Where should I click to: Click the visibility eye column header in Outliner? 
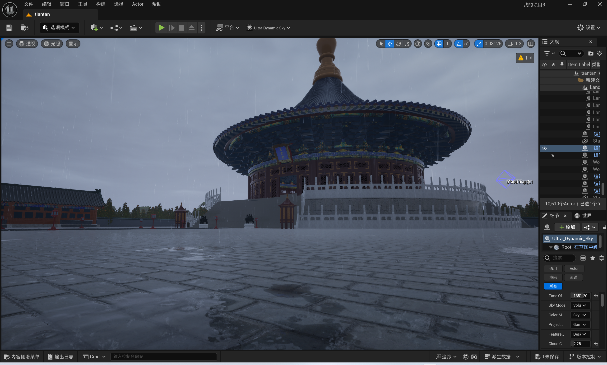(545, 64)
